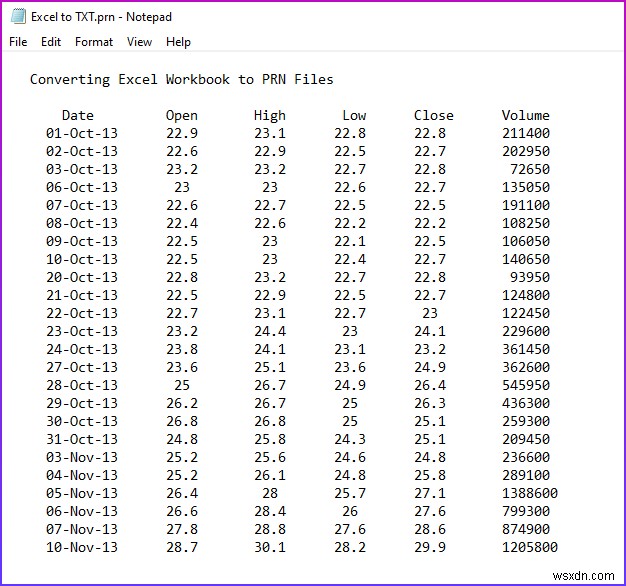Click the date '02-Oct-13'

[82, 151]
